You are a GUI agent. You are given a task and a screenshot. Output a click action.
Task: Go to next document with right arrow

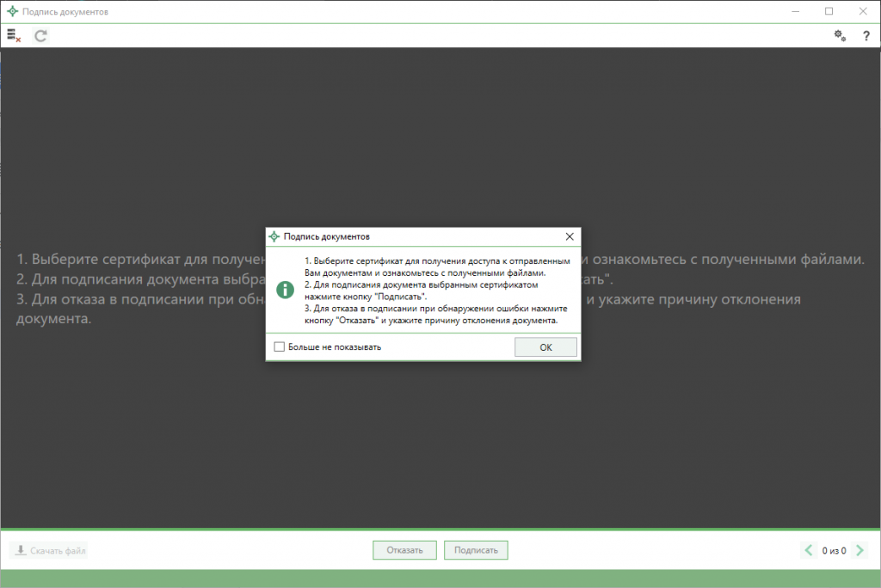click(x=859, y=550)
